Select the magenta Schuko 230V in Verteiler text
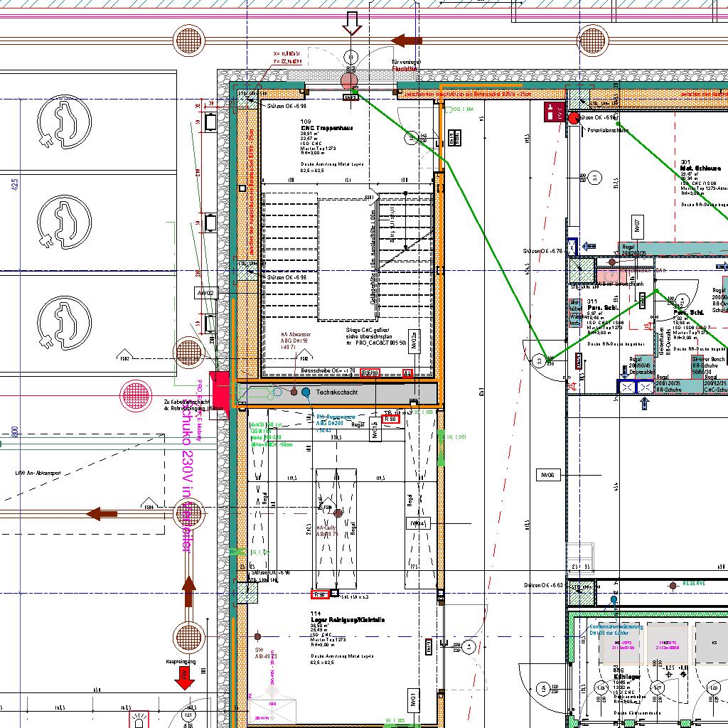The width and height of the screenshot is (728, 728). 186,474
